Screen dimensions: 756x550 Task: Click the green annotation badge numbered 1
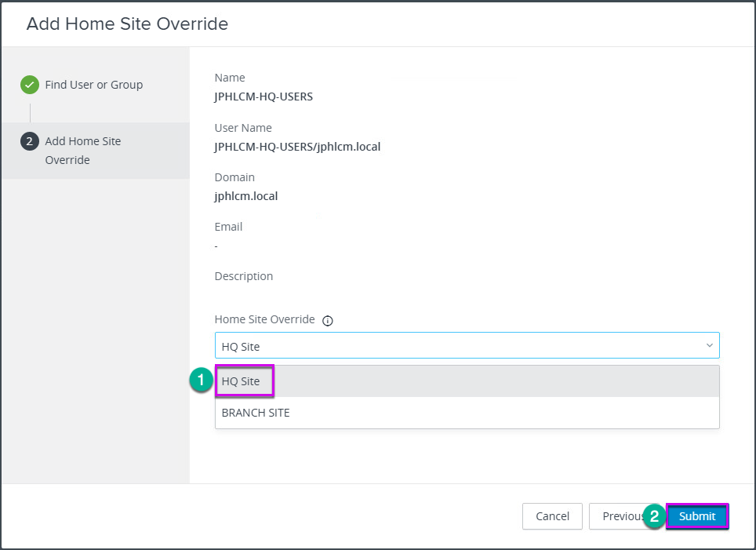point(201,380)
